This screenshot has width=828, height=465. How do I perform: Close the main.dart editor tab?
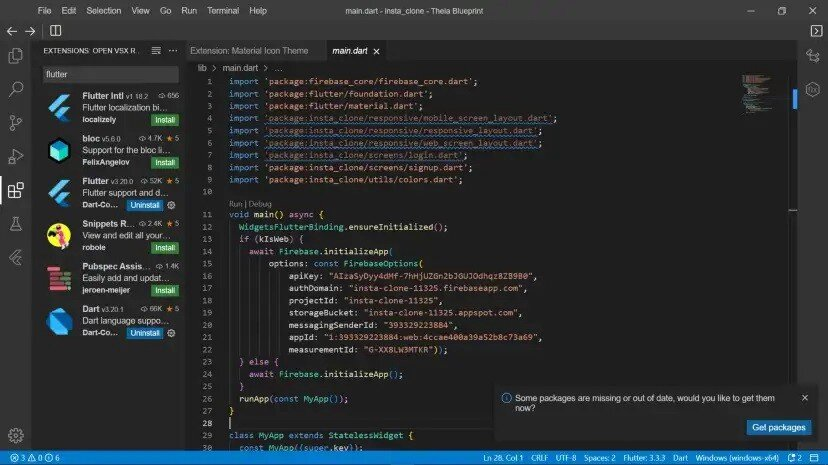click(376, 50)
